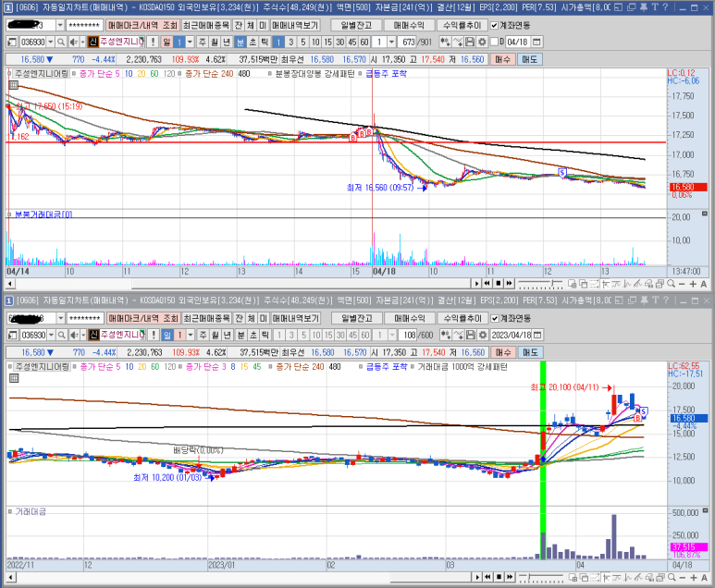This screenshot has width=715, height=588.
Task: Open 매매마크/내역 조회 in bottom window
Action: pyautogui.click(x=142, y=319)
